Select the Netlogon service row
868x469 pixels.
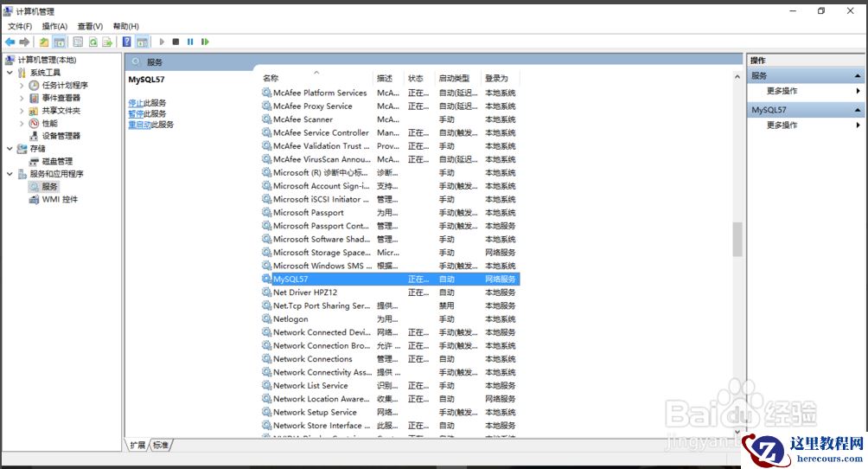(x=290, y=319)
